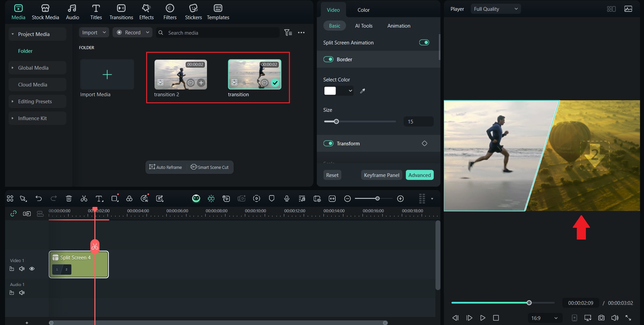
Task: Open the Transitions tab
Action: point(121,12)
